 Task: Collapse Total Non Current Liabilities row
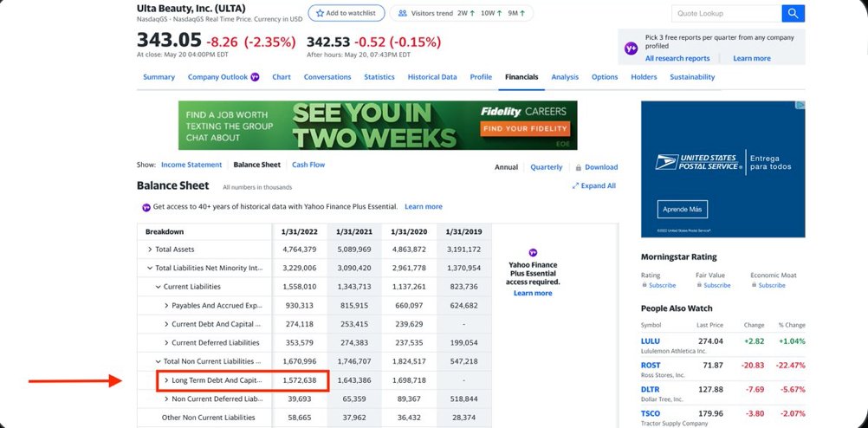[158, 361]
